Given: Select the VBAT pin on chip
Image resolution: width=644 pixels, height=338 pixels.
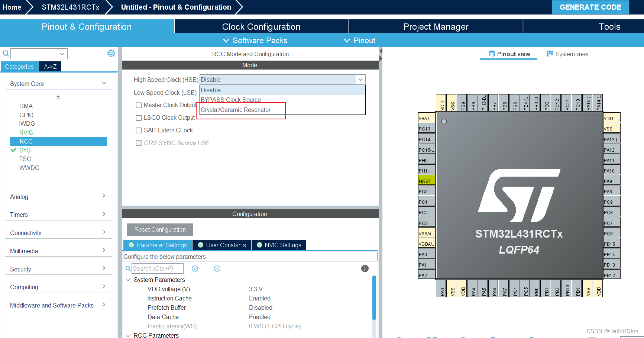Looking at the screenshot, I should point(427,118).
